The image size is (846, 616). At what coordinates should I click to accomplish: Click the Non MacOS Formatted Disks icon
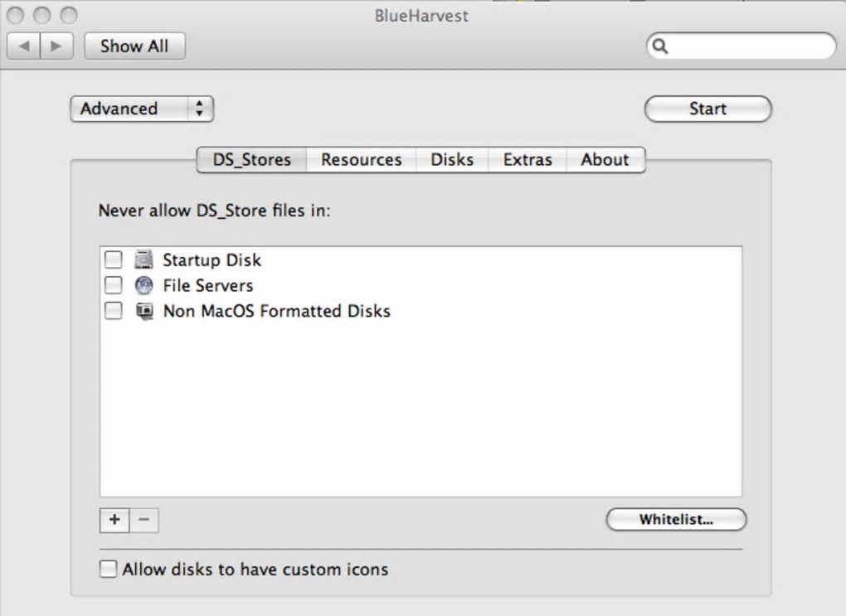144,311
